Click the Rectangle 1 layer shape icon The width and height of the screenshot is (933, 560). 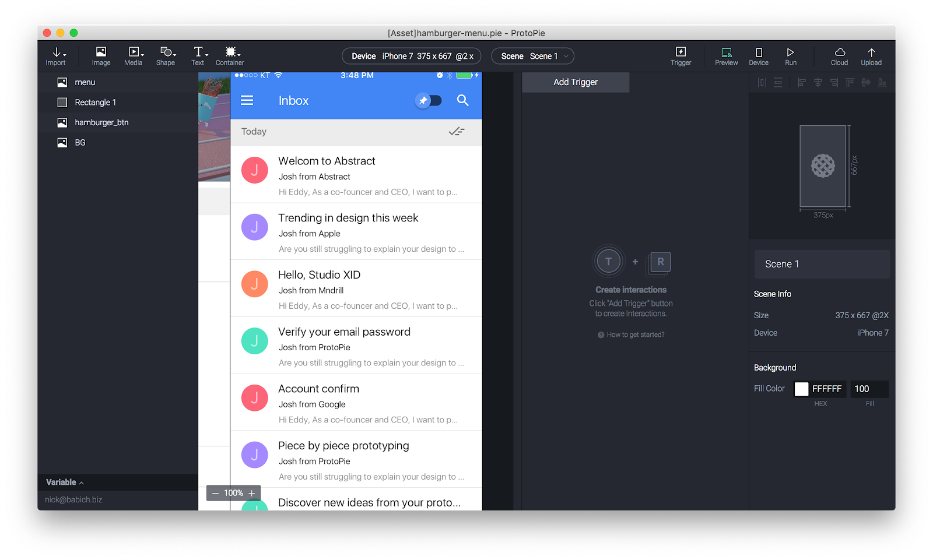[62, 103]
